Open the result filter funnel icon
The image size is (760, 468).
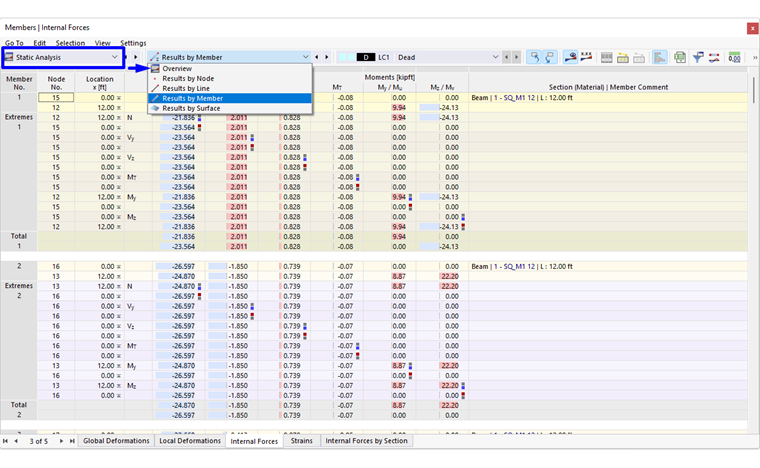pos(698,57)
